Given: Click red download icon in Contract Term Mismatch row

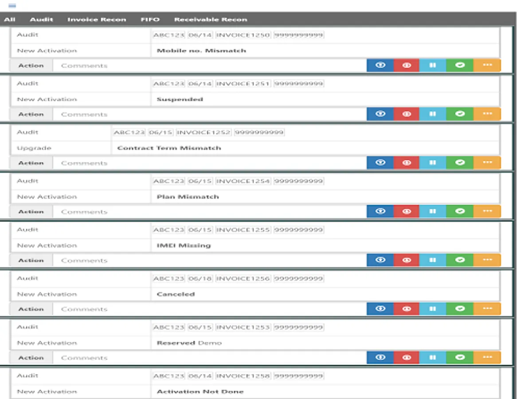Looking at the screenshot, I should pos(407,163).
